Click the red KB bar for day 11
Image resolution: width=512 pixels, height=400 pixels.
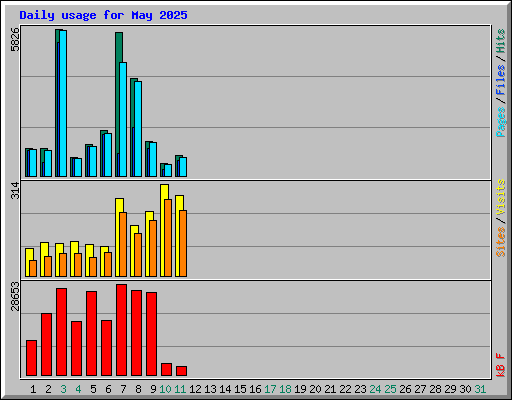(181, 371)
